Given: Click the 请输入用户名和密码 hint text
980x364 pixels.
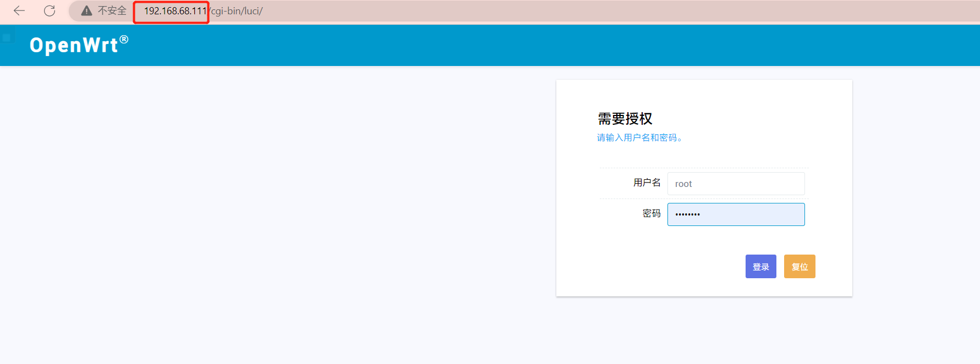Looking at the screenshot, I should tap(639, 137).
